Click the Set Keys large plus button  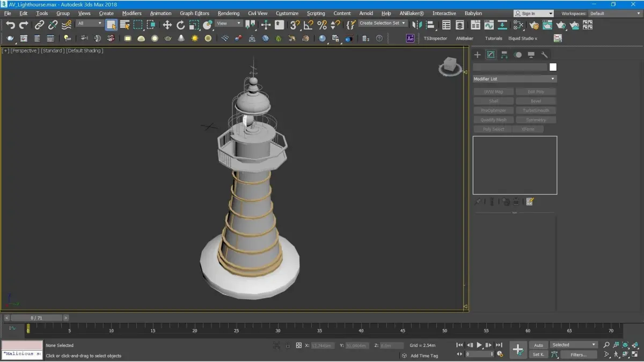pos(518,350)
